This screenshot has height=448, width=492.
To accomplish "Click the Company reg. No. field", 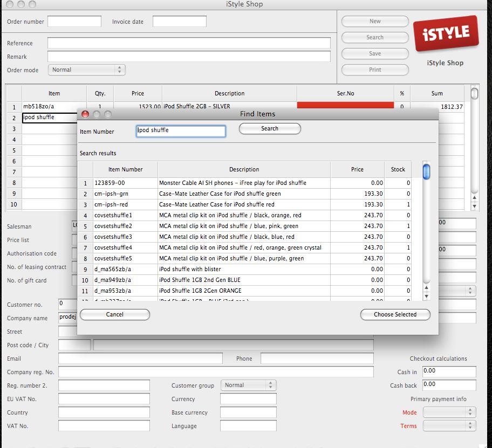I will pyautogui.click(x=216, y=372).
